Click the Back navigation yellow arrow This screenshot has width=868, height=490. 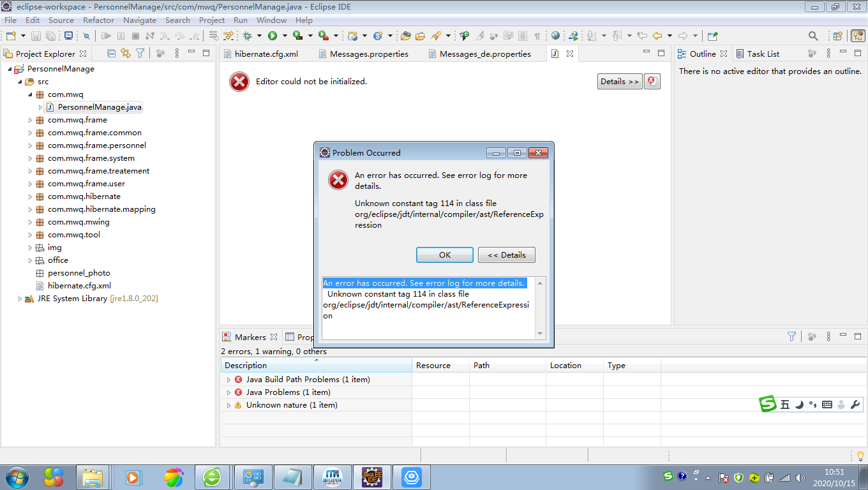tap(657, 36)
